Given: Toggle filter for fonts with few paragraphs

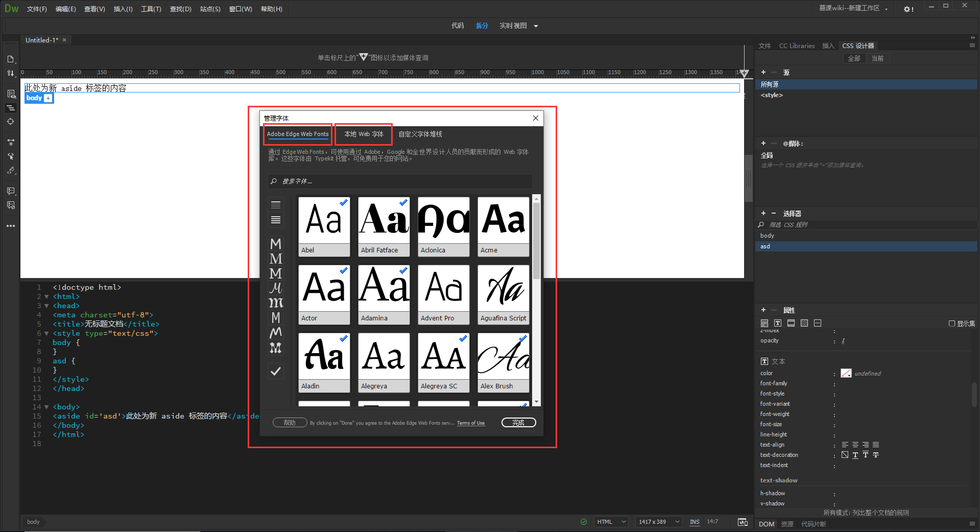Looking at the screenshot, I should click(276, 205).
